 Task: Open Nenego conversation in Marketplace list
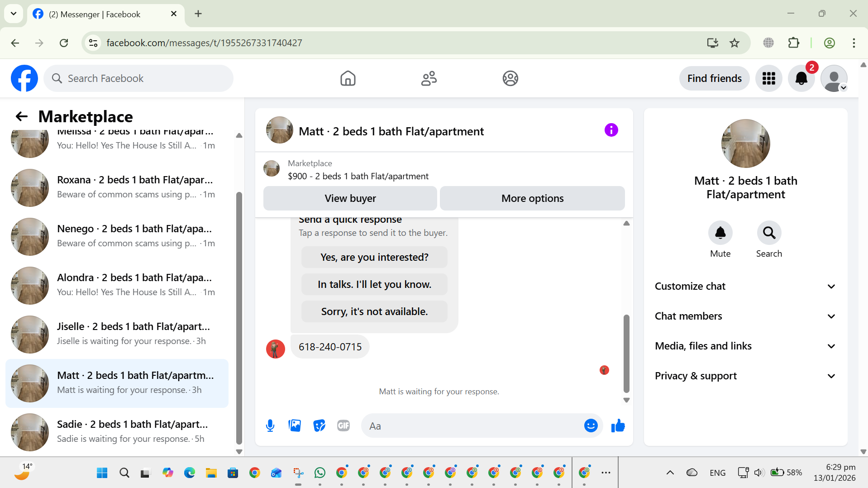click(x=117, y=236)
